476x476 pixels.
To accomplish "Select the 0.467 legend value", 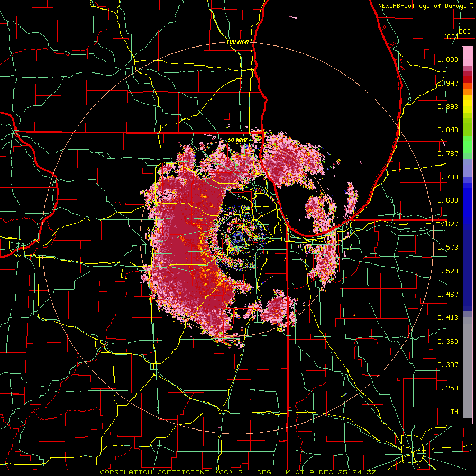I will 448,295.
